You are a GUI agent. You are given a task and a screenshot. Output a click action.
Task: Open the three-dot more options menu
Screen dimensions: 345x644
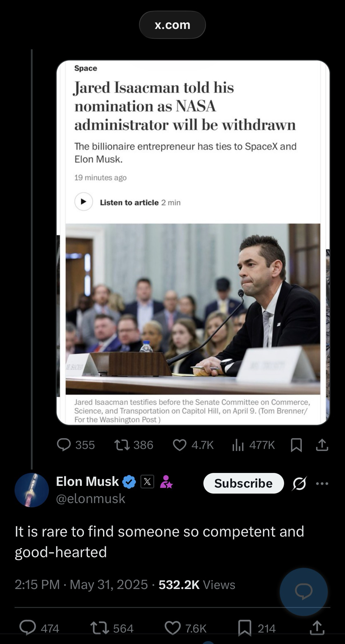[x=322, y=483]
